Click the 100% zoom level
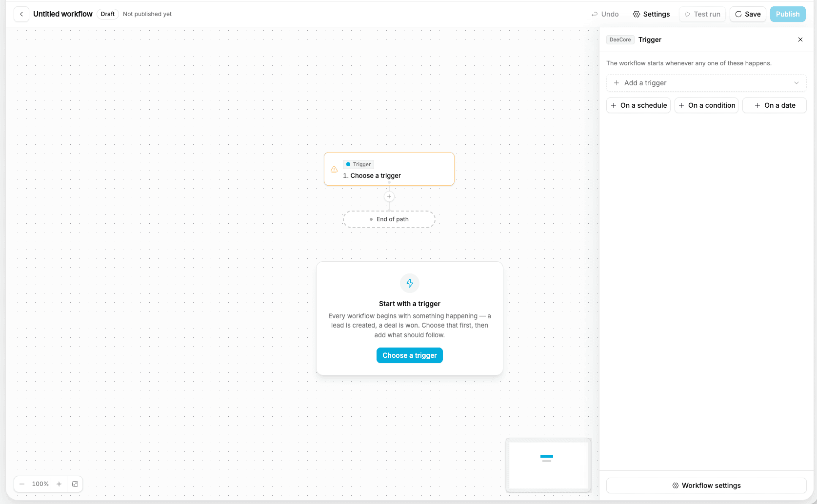The width and height of the screenshot is (817, 504). pyautogui.click(x=40, y=484)
